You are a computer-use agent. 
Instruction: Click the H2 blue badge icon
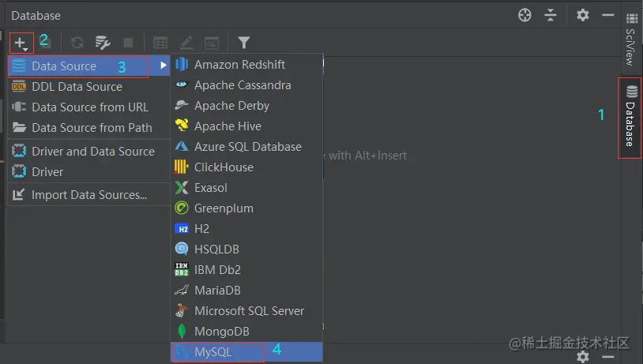click(x=182, y=229)
